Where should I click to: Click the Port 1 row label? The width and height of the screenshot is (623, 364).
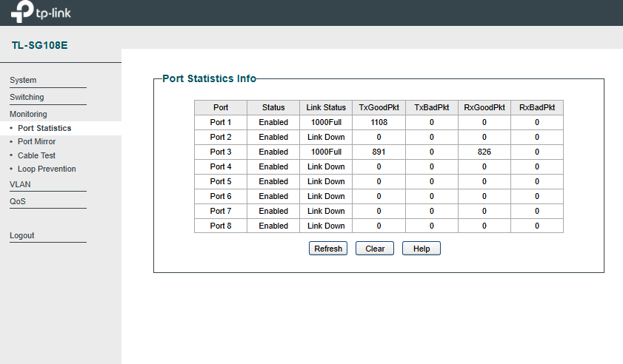[x=221, y=122]
